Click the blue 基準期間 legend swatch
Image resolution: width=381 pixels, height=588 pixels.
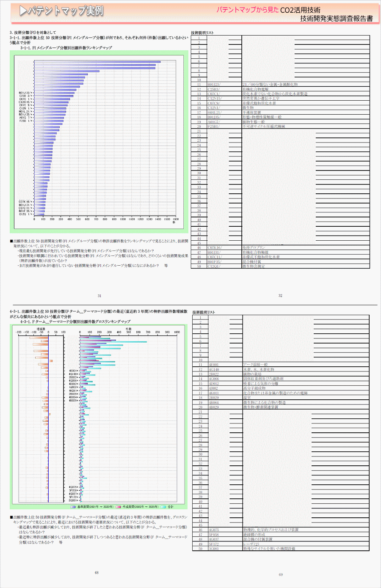[73, 506]
